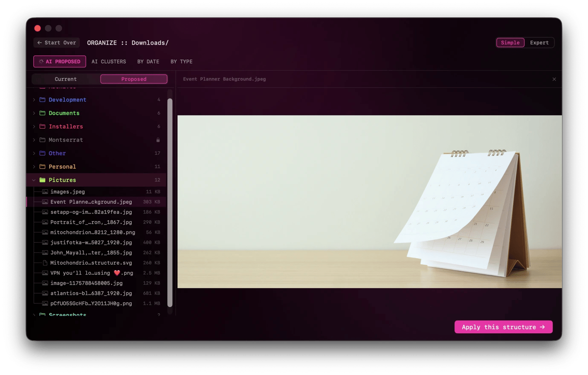Switch to BY TYPE tab

[182, 61]
